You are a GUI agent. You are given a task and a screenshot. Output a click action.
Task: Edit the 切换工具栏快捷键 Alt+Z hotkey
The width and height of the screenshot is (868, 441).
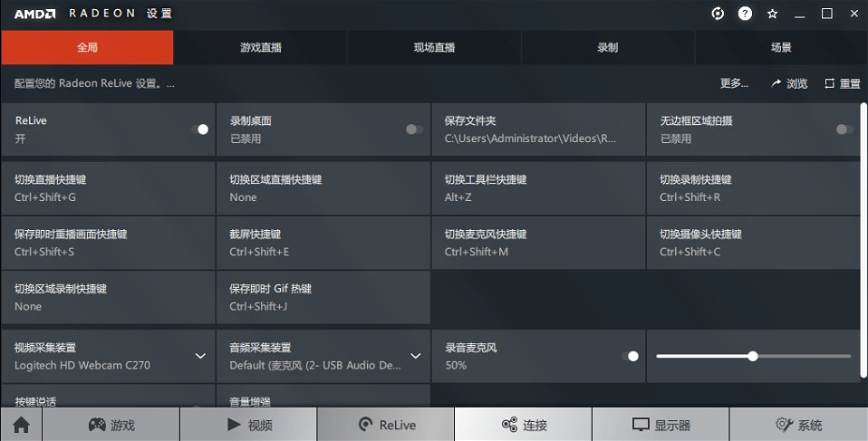pyautogui.click(x=538, y=188)
